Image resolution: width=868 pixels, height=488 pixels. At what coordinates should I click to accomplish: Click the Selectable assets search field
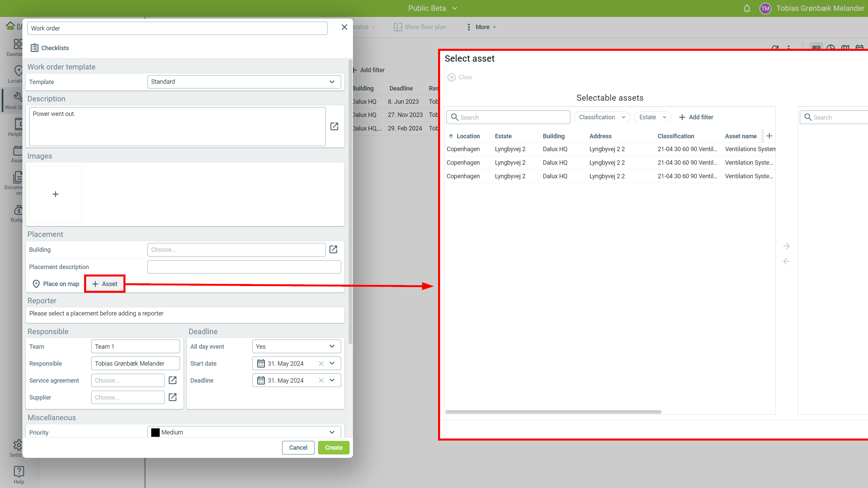click(508, 117)
